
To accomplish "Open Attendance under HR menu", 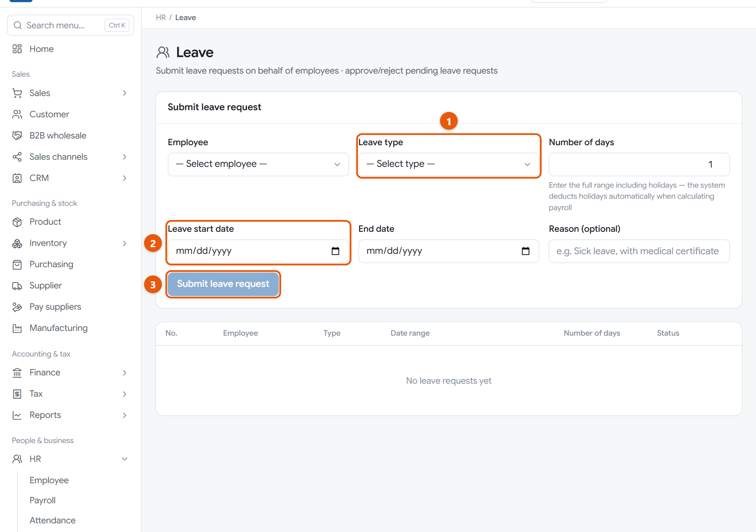I will coord(52,521).
